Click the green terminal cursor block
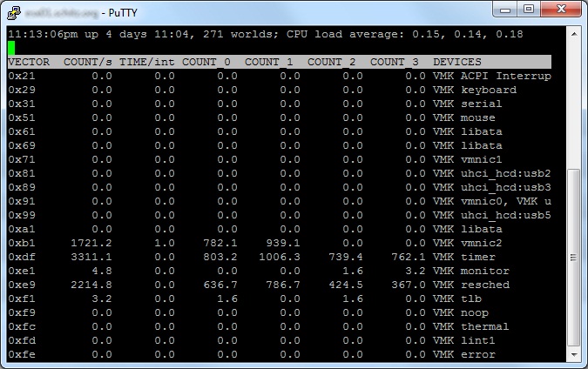The height and width of the screenshot is (369, 588). [11, 48]
